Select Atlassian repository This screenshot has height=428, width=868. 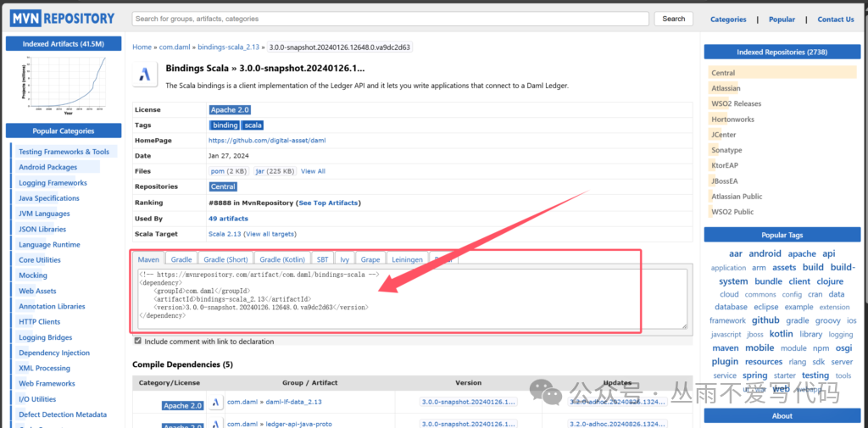(x=726, y=88)
